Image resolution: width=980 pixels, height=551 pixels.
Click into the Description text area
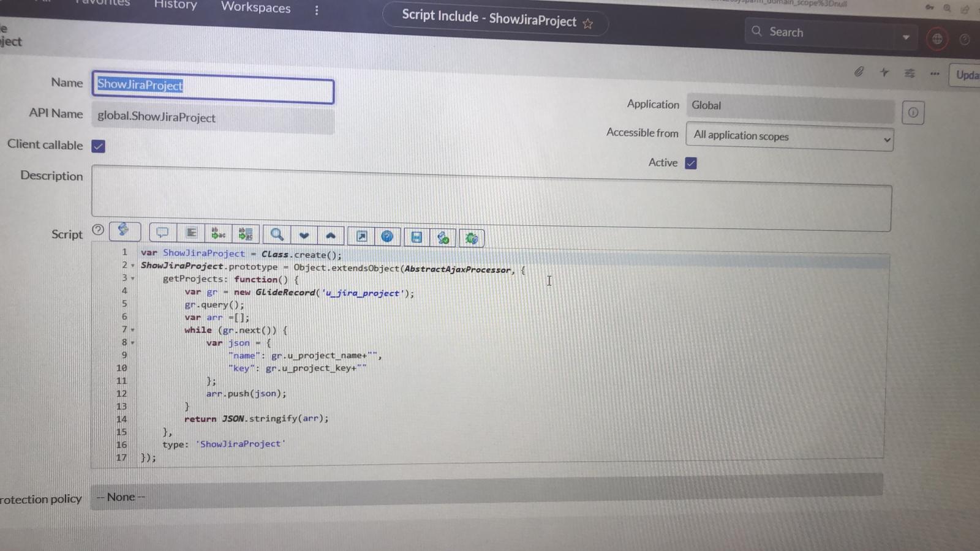coord(491,198)
